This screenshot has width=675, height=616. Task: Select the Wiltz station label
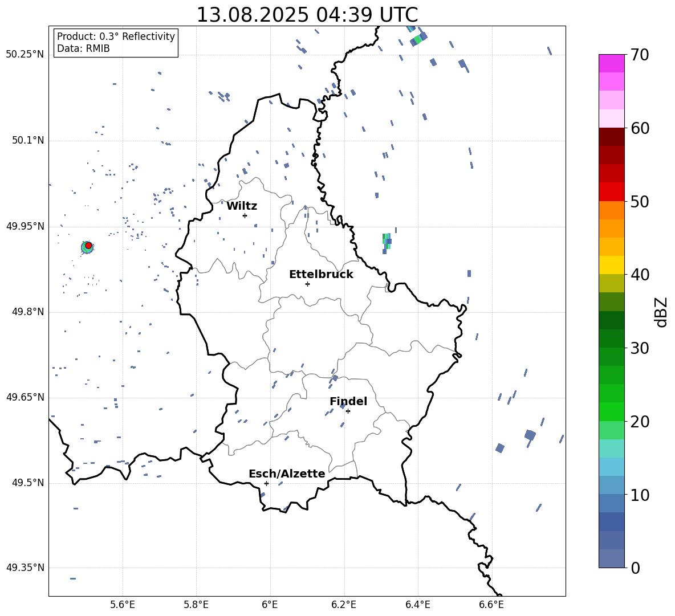[x=242, y=206]
